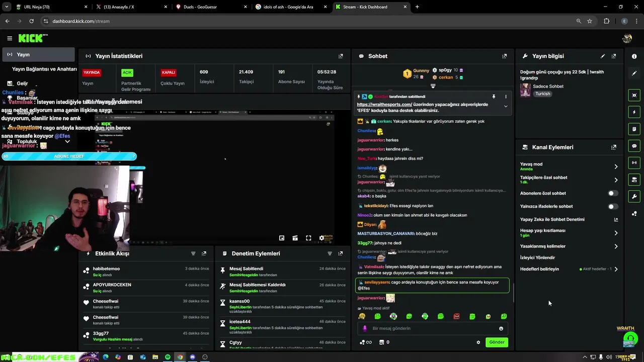This screenshot has width=644, height=362.
Task: Open the hamburger menu next to Kick logo
Action: 10,38
